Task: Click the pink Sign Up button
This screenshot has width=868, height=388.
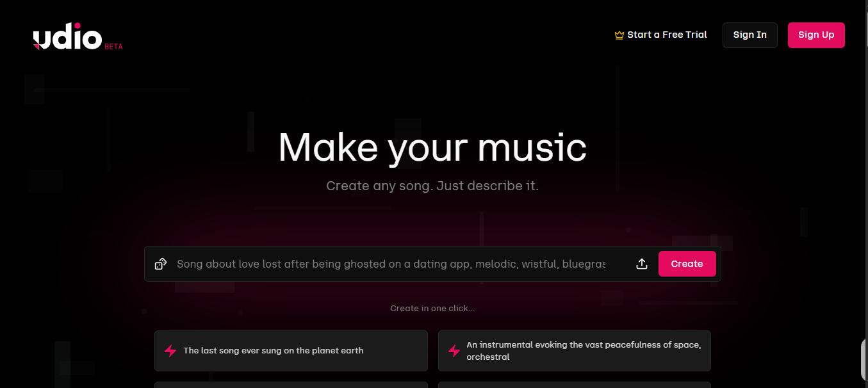Action: click(x=816, y=35)
